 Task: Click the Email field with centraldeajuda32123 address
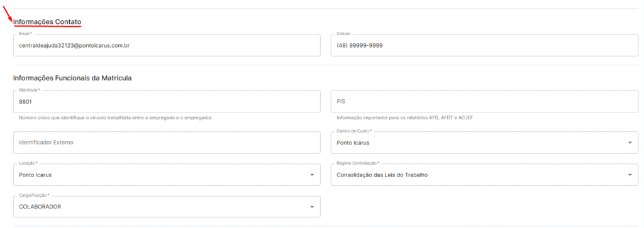pyautogui.click(x=167, y=45)
